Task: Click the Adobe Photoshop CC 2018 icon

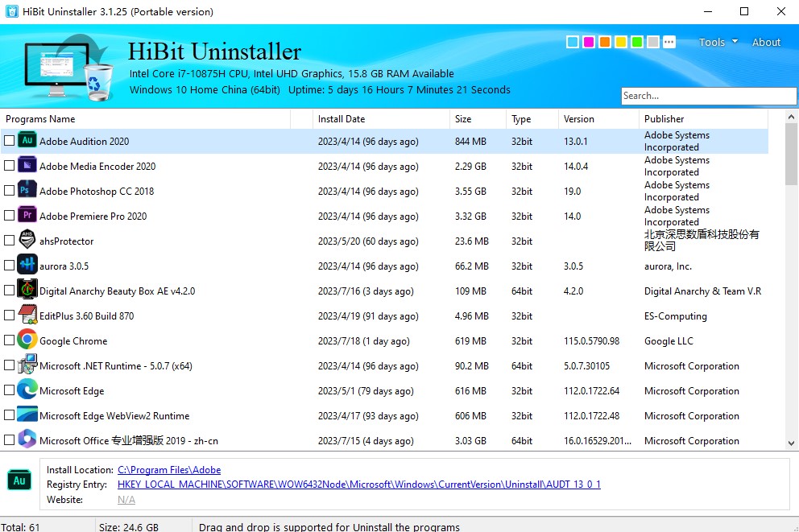Action: (27, 191)
